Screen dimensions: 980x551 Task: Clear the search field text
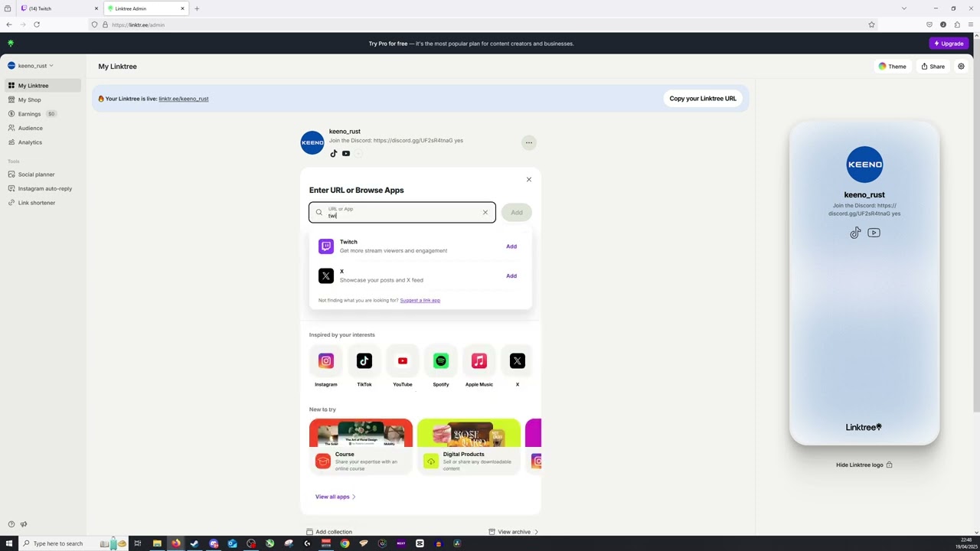pyautogui.click(x=485, y=212)
